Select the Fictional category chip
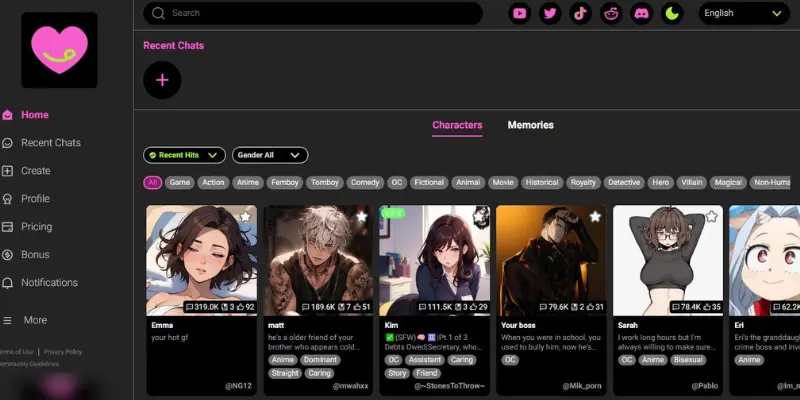The width and height of the screenshot is (800, 400). [x=429, y=183]
